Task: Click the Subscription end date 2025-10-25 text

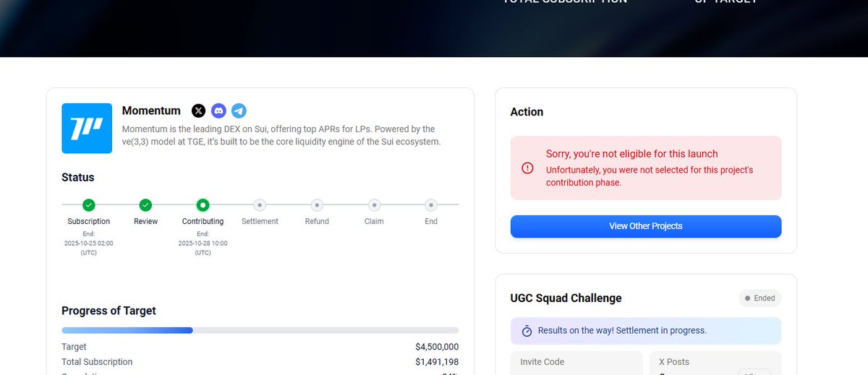Action: tap(89, 243)
